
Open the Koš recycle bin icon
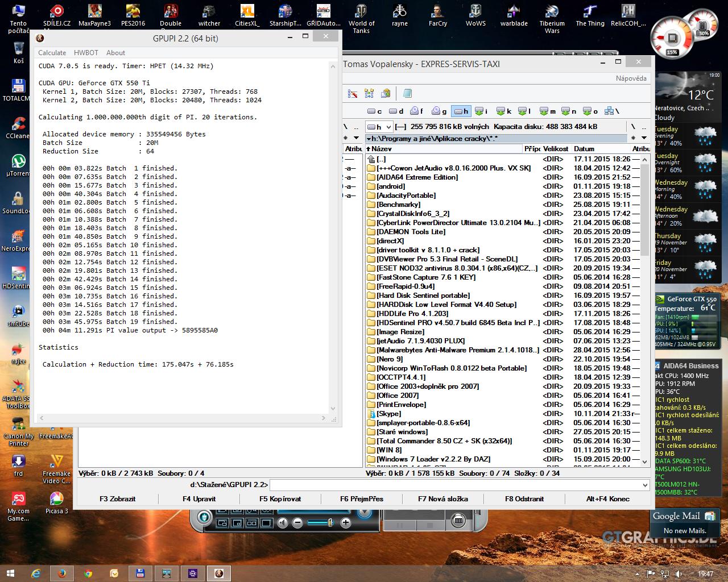19,52
